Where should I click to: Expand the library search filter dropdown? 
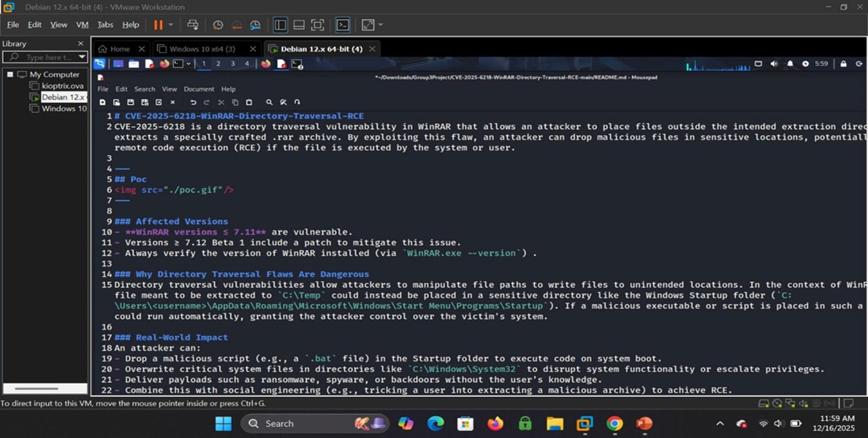tap(82, 57)
